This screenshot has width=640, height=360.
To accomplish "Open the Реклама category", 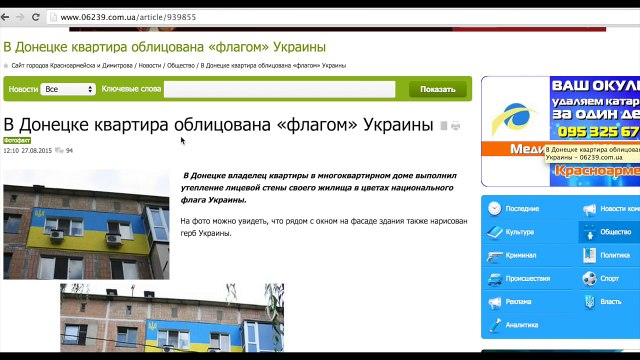I will coord(518,302).
